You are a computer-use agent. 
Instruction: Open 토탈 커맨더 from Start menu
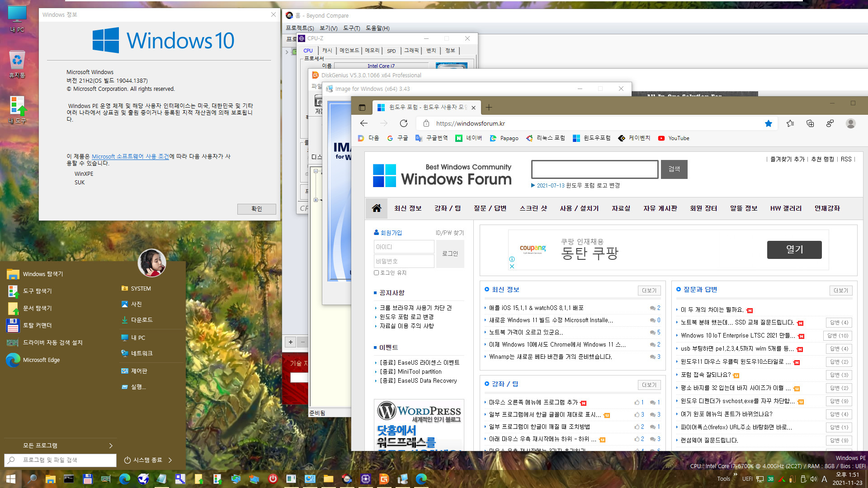pos(37,325)
